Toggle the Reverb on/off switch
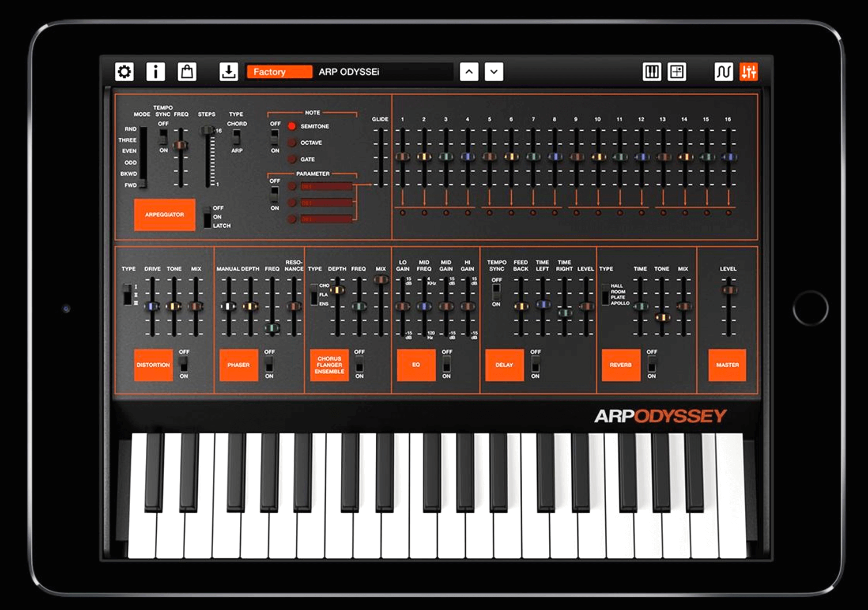The image size is (868, 610). (x=652, y=364)
